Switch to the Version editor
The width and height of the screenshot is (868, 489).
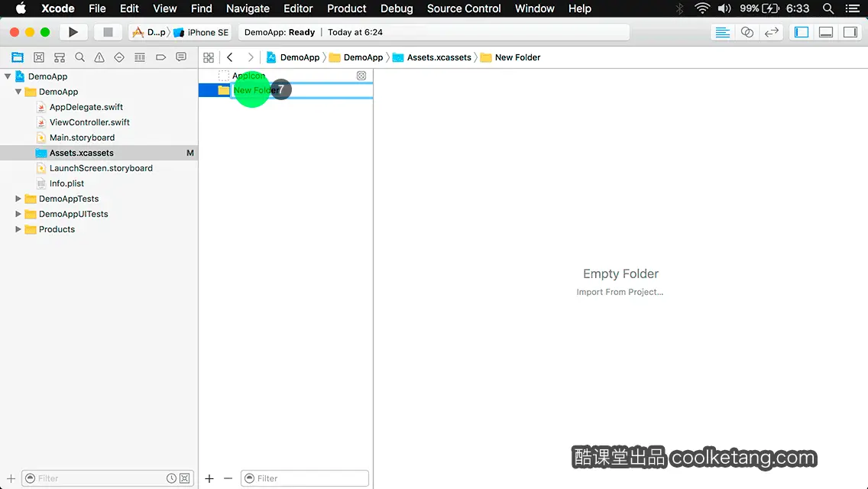(x=771, y=32)
